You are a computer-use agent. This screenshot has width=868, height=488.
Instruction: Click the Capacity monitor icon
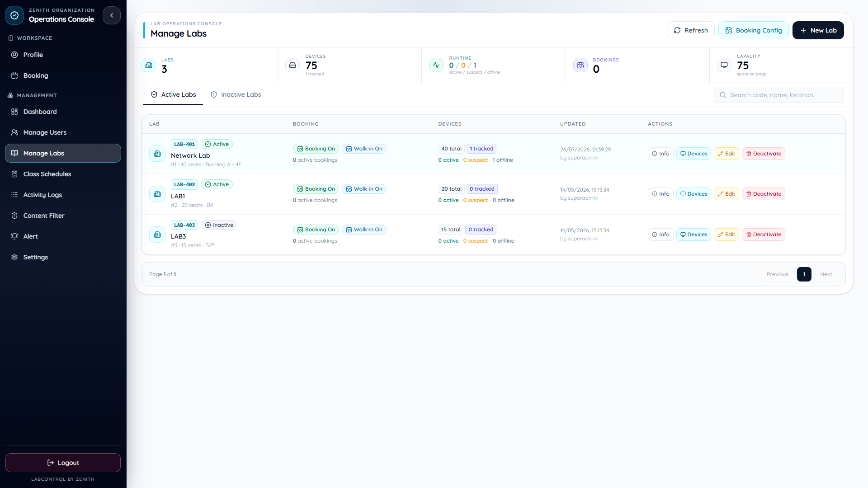[x=724, y=65]
